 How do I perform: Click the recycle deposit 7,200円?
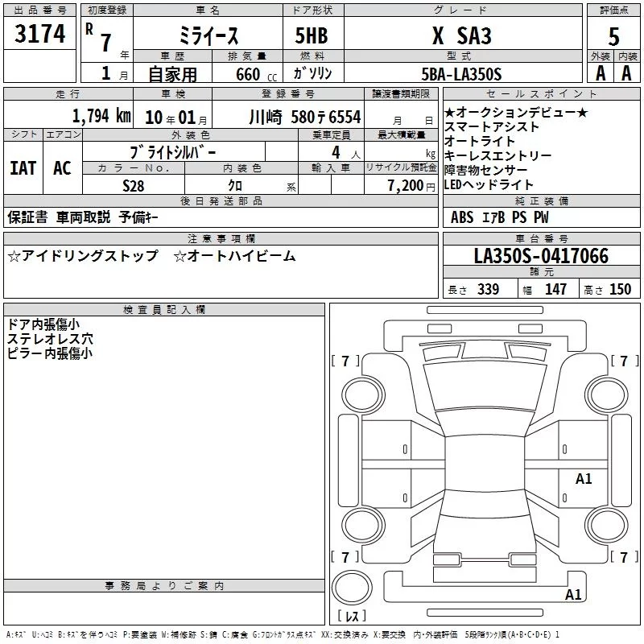point(411,186)
